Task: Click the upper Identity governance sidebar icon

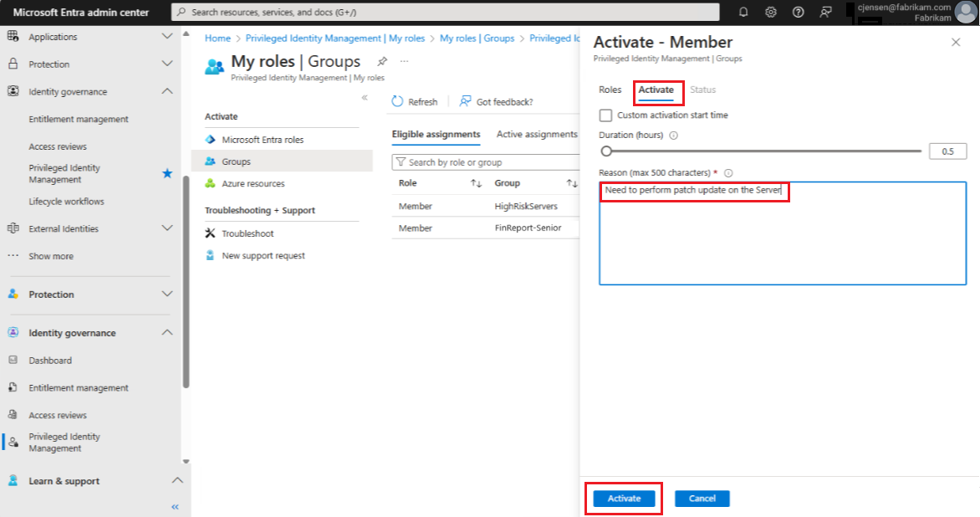Action: (x=13, y=91)
